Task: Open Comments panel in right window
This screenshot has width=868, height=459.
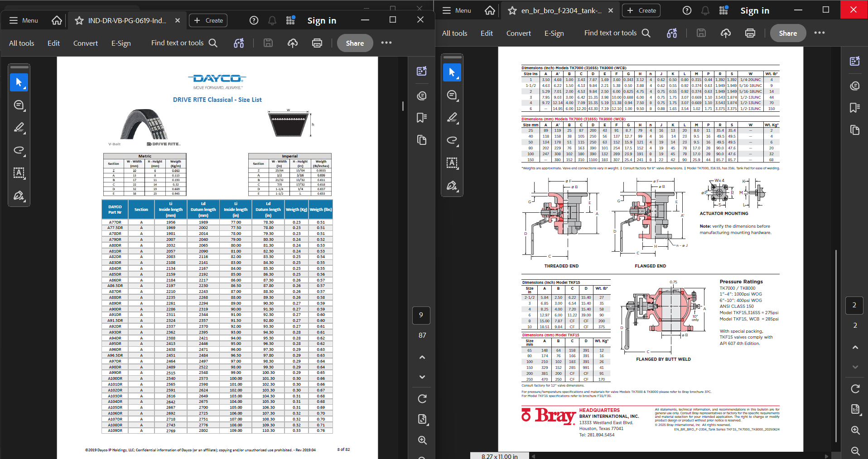Action: (x=855, y=86)
